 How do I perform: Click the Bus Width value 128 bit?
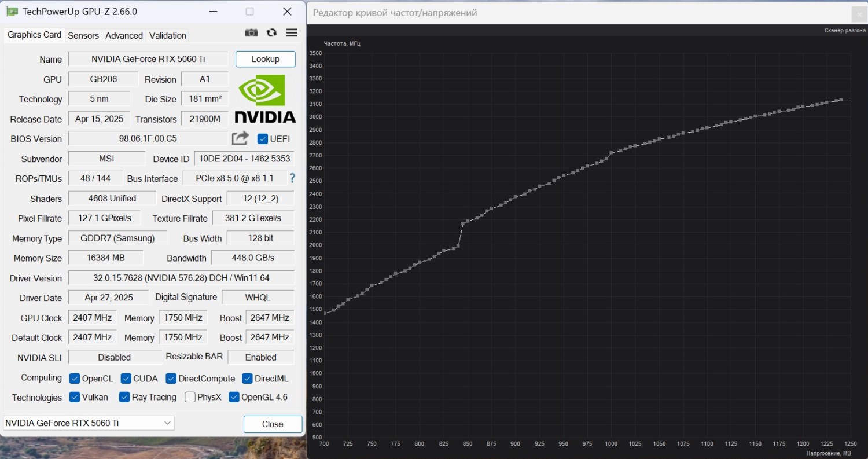[260, 238]
